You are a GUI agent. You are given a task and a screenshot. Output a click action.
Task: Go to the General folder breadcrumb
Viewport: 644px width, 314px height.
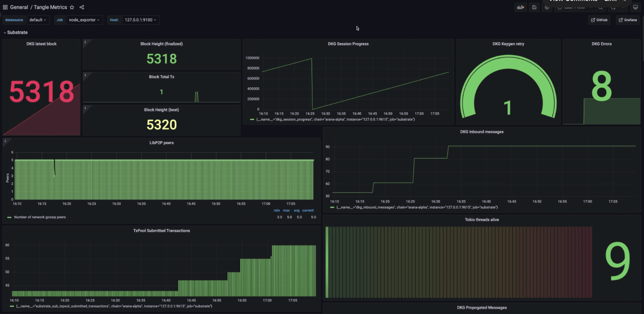tap(19, 7)
